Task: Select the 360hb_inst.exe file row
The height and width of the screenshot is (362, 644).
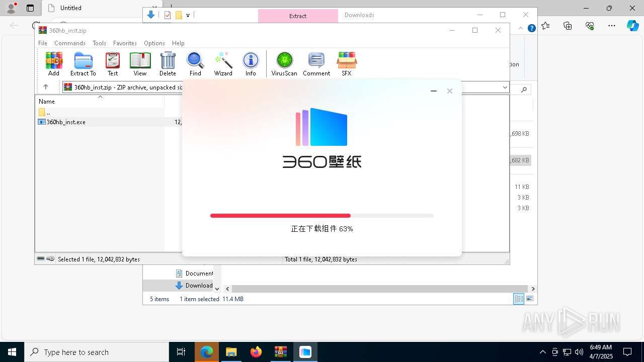Action: (x=110, y=122)
